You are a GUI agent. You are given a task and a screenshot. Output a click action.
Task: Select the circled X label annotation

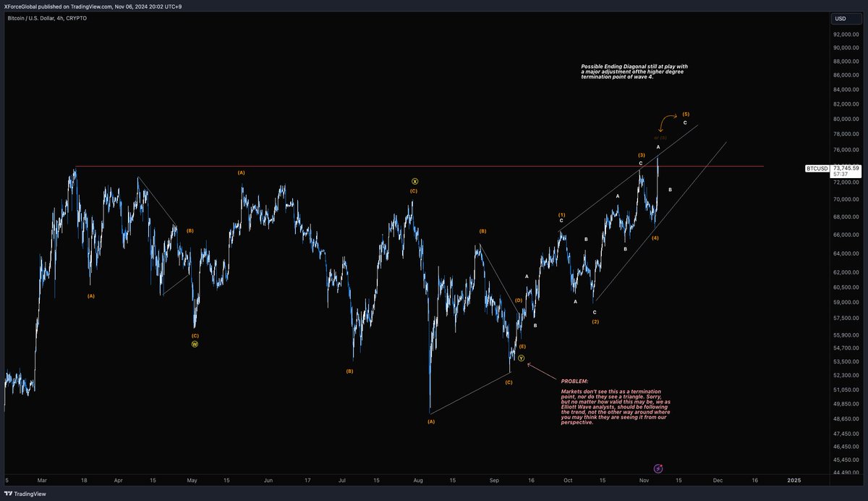pos(414,180)
